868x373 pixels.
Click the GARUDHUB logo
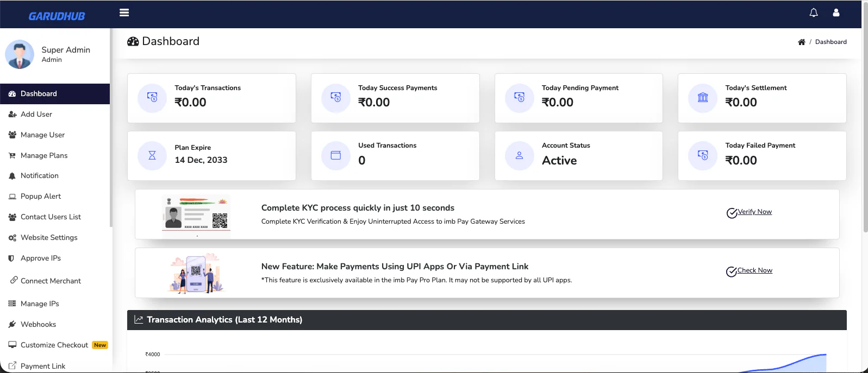click(57, 16)
